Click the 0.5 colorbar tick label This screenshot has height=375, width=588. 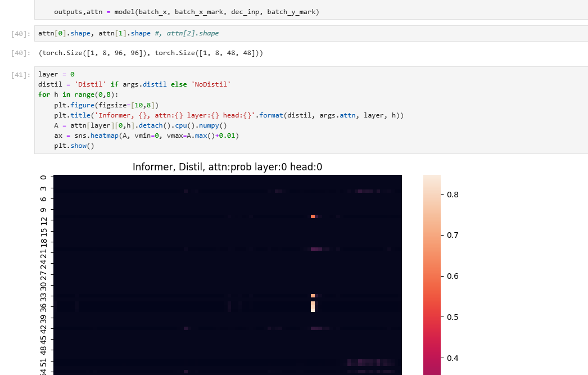pos(453,317)
